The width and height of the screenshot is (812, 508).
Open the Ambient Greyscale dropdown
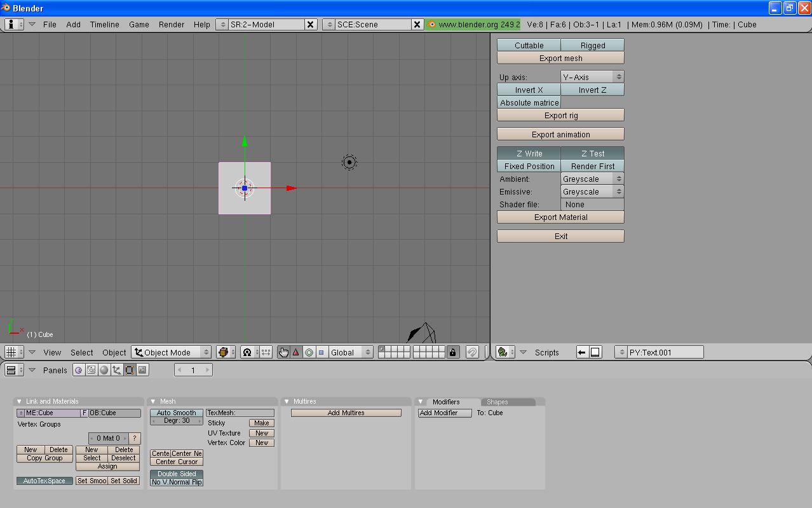tap(592, 179)
